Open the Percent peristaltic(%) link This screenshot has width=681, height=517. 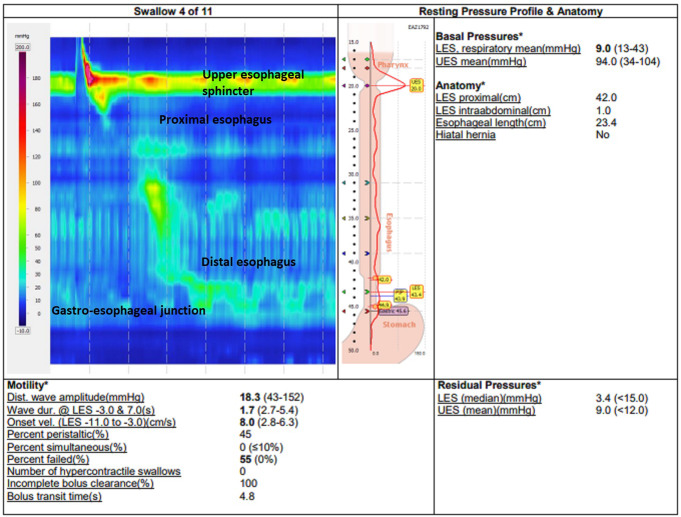[x=58, y=434]
